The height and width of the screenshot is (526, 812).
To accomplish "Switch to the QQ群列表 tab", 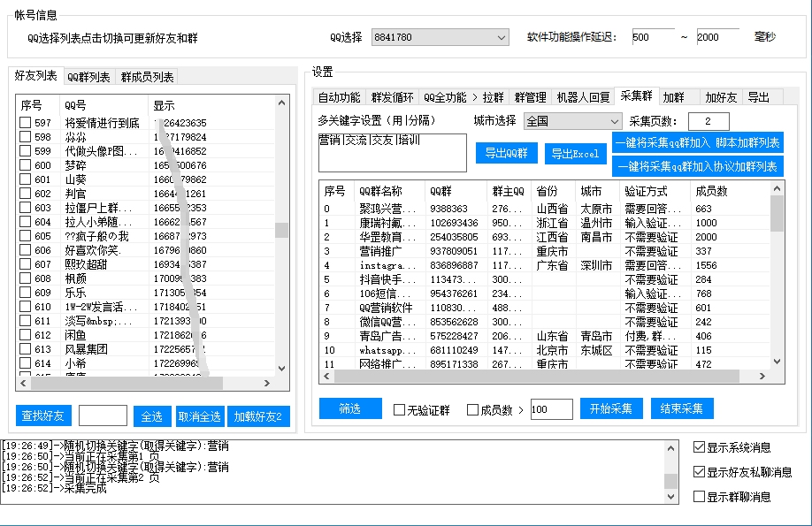I will click(x=89, y=77).
